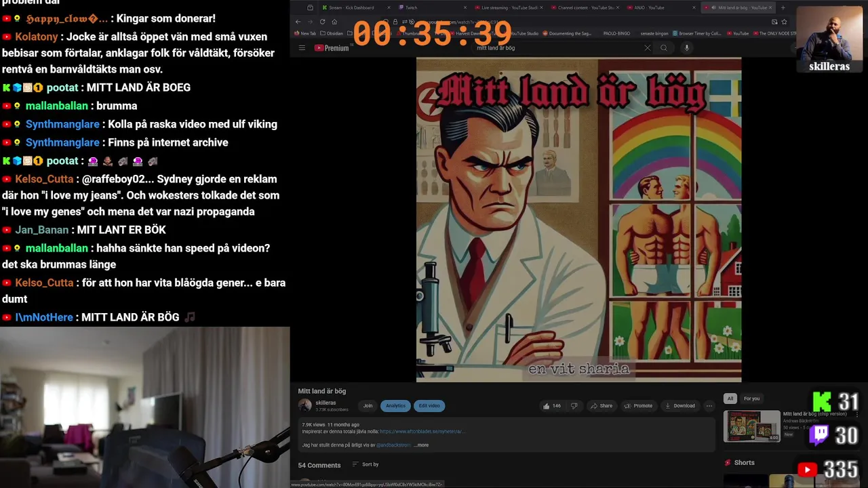The width and height of the screenshot is (868, 488).
Task: Open the PAOLO-BINGO bookmark
Action: [x=616, y=33]
